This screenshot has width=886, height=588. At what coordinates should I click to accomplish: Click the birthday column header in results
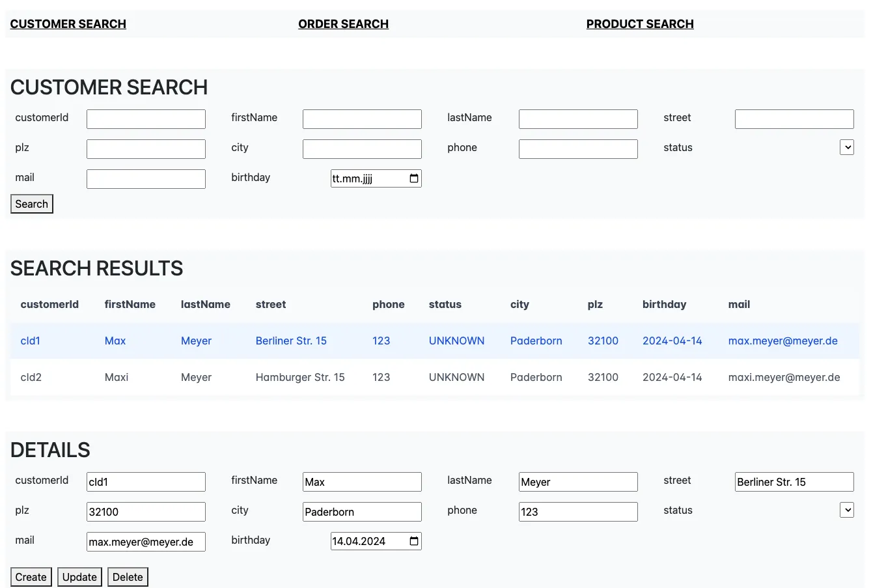coord(664,304)
